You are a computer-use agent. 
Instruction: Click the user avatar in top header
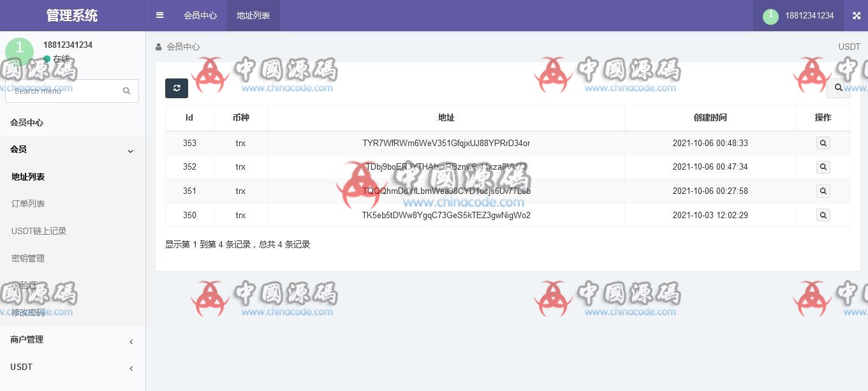(x=770, y=17)
